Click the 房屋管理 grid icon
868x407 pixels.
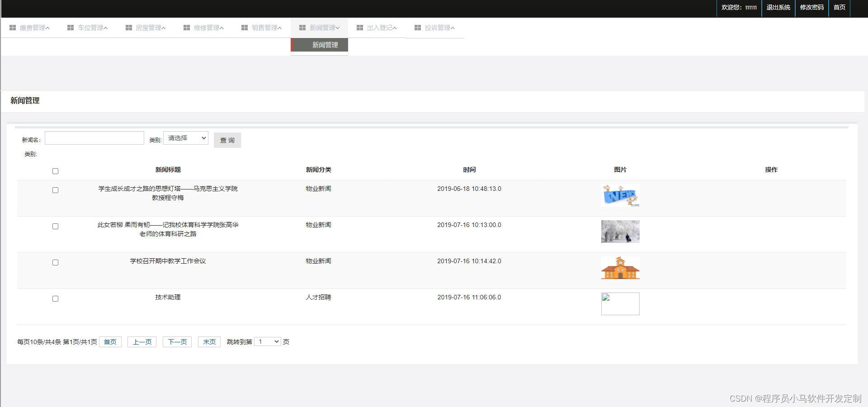click(128, 27)
